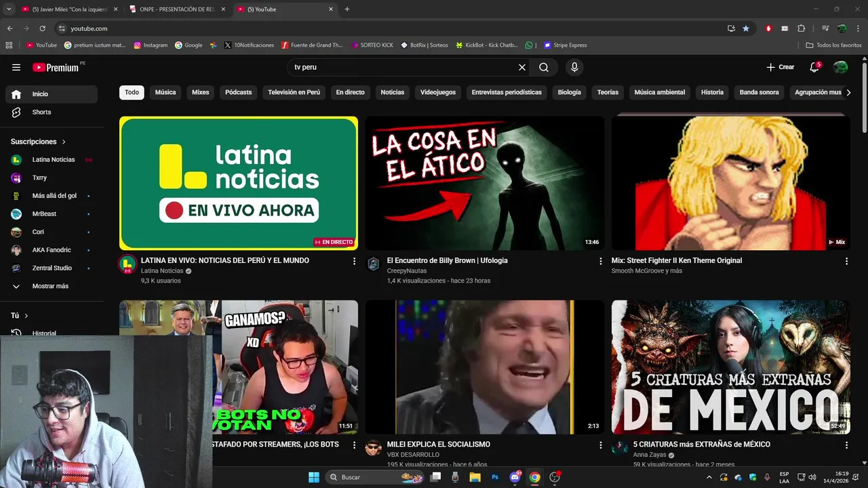Open volume control in system tray
The image size is (868, 488).
[x=812, y=477]
